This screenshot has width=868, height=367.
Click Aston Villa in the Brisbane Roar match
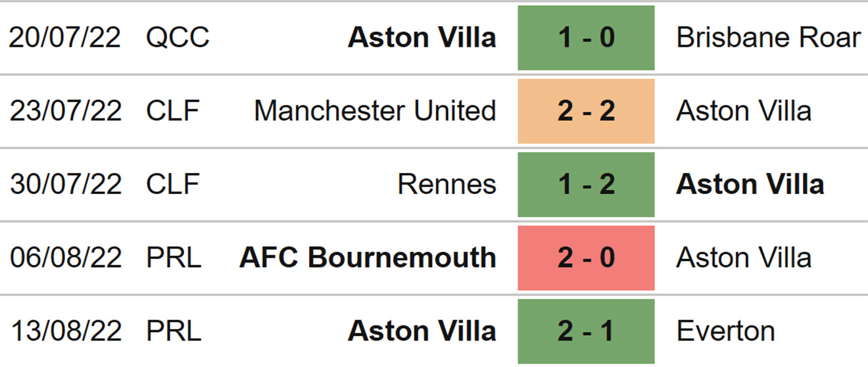422,37
